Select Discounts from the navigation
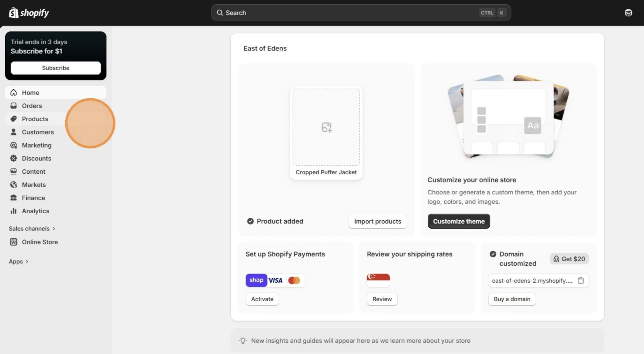Screen dimensions: 644x354 pos(56,158)
